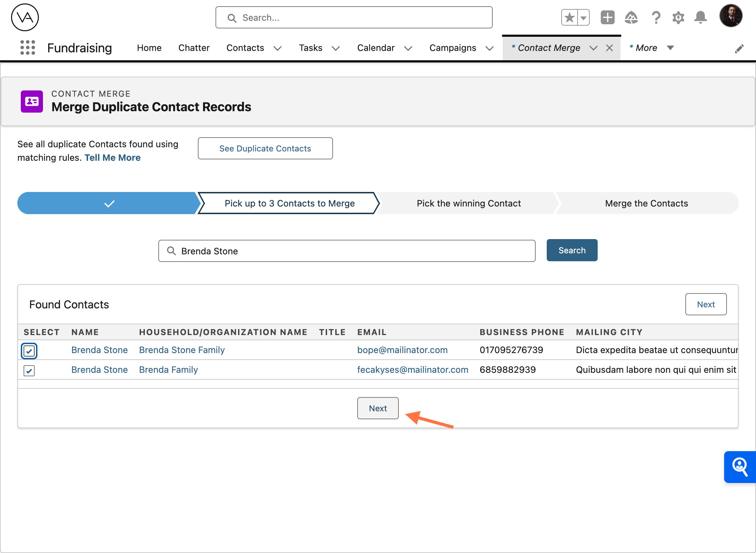Viewport: 756px width, 553px height.
Task: Go to the Home tab
Action: (x=149, y=48)
